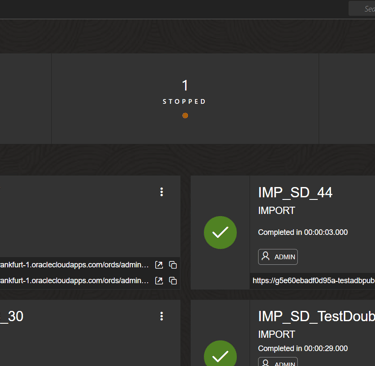Copy the second oraclecloudapps URL
The width and height of the screenshot is (375, 366).
(x=173, y=281)
